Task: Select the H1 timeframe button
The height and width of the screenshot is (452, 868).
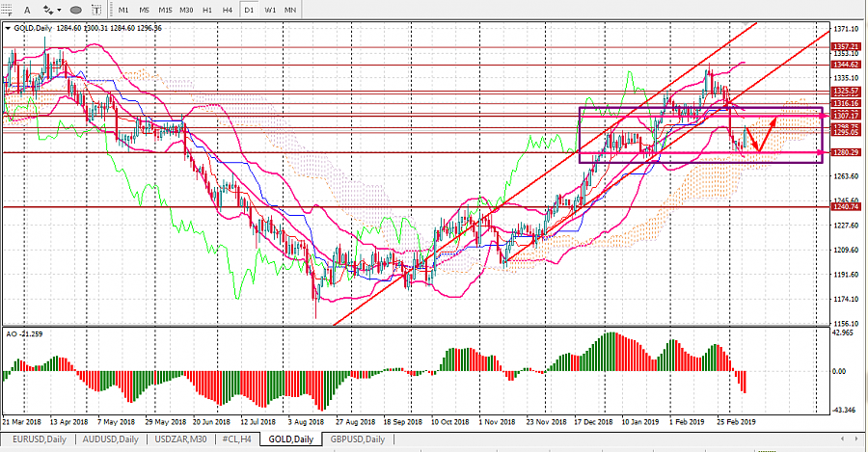Action: [x=208, y=10]
